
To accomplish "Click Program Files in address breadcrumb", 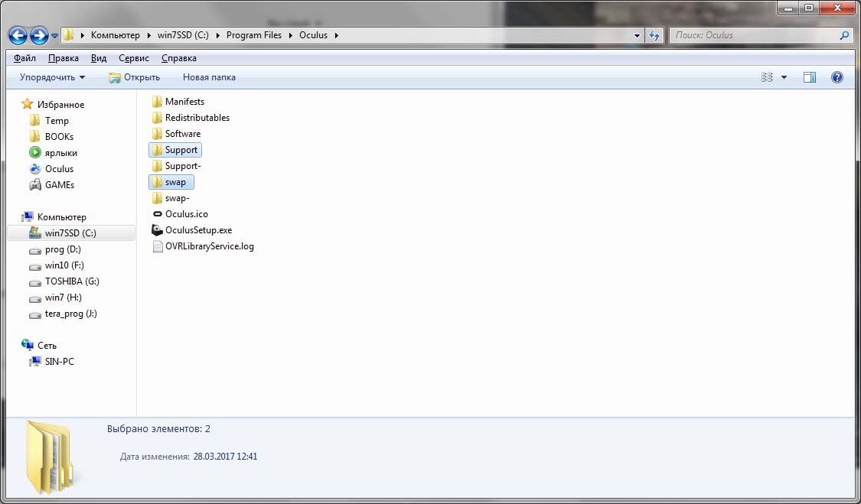I will point(253,35).
